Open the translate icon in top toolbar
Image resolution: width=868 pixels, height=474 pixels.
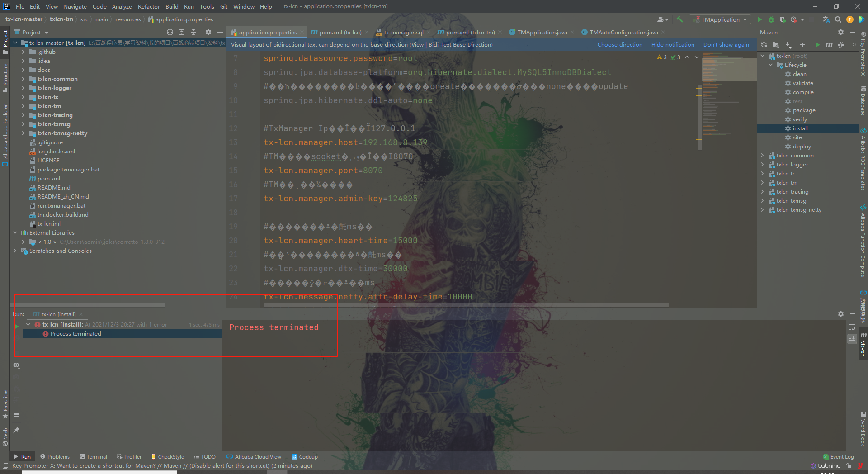pyautogui.click(x=826, y=19)
